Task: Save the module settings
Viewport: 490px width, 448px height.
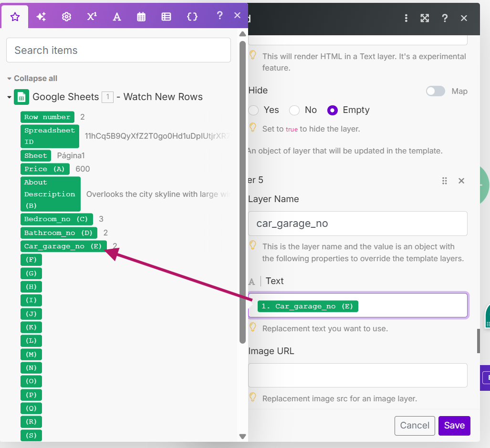Action: [454, 426]
